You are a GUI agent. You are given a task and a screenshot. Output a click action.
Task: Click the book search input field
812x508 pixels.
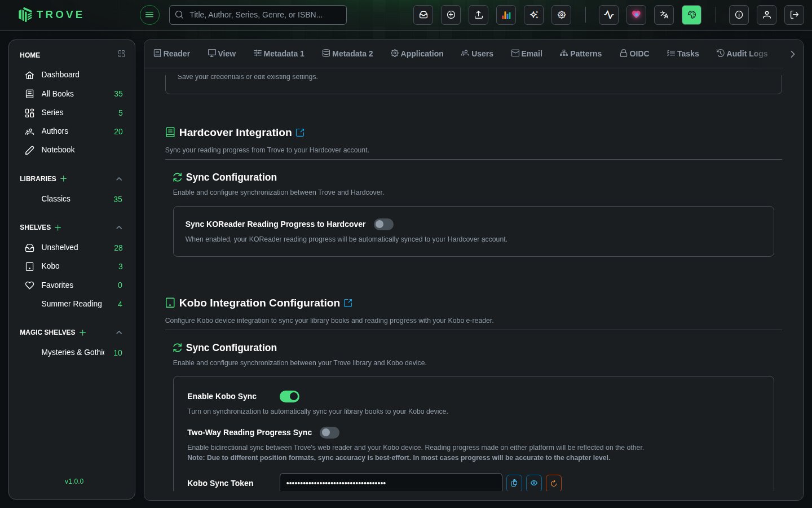tap(258, 15)
